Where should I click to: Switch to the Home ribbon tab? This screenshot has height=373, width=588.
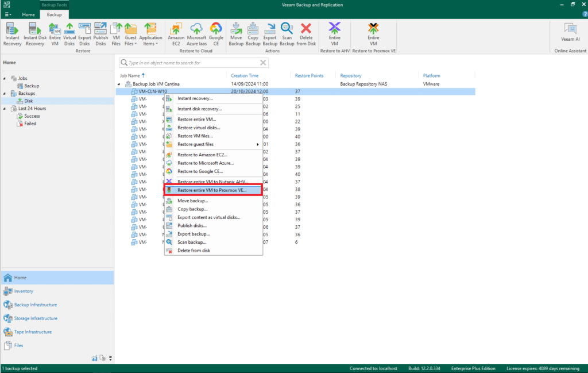point(28,14)
